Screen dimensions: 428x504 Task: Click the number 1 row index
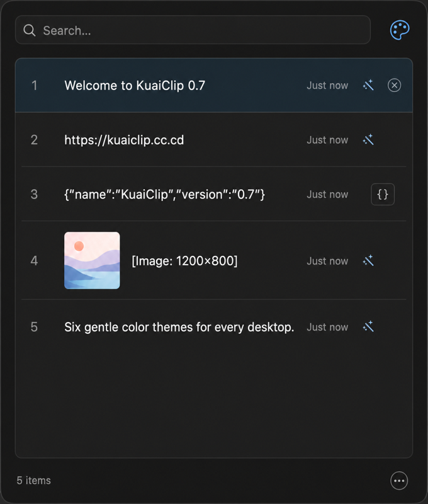point(35,86)
